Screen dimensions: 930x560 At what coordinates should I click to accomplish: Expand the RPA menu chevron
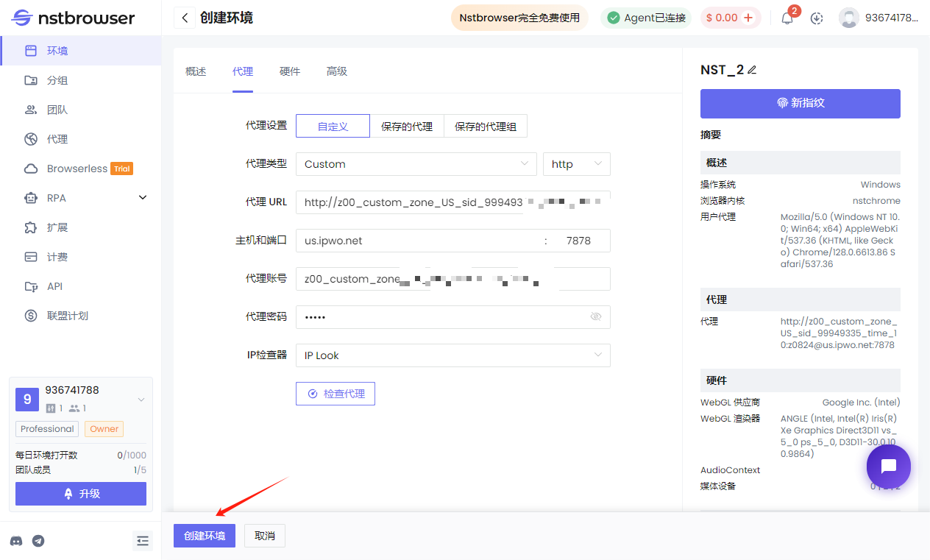(143, 198)
